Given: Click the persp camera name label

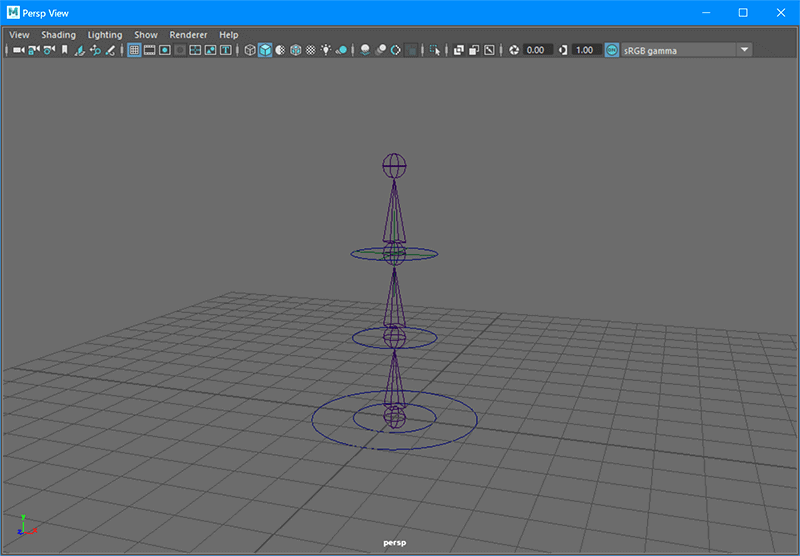Looking at the screenshot, I should pyautogui.click(x=394, y=543).
